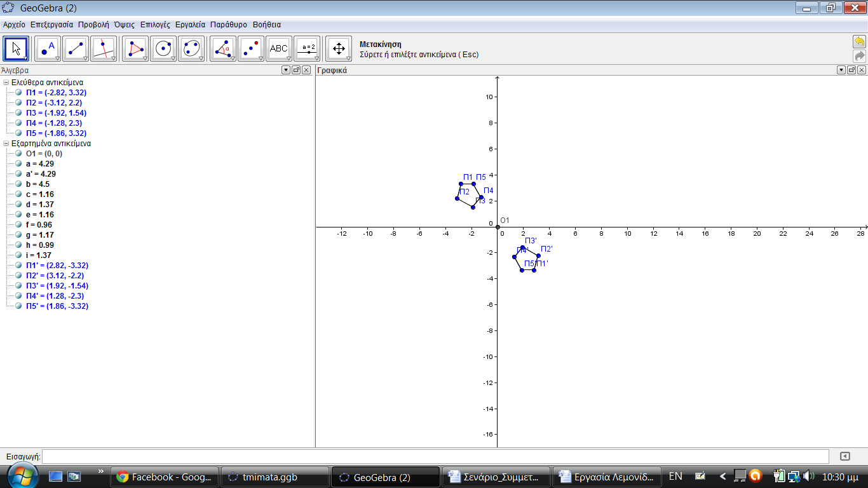868x488 pixels.
Task: Close the Γραφικά panel
Action: [x=862, y=70]
